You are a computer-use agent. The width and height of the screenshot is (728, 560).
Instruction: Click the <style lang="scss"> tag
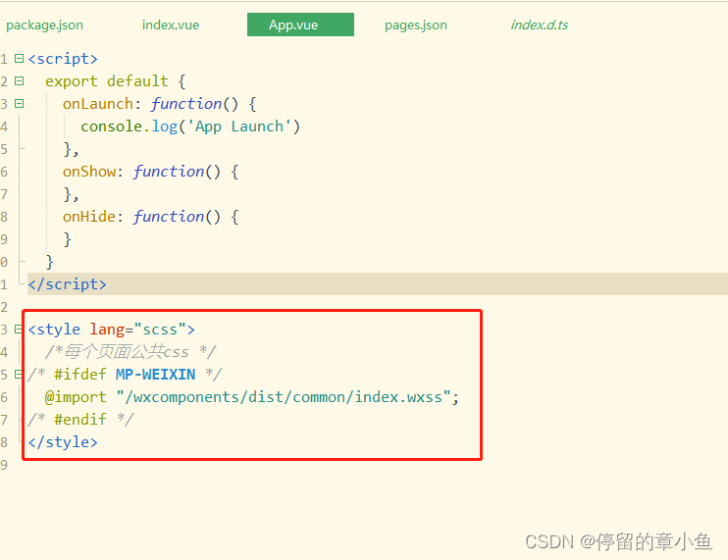(x=111, y=330)
